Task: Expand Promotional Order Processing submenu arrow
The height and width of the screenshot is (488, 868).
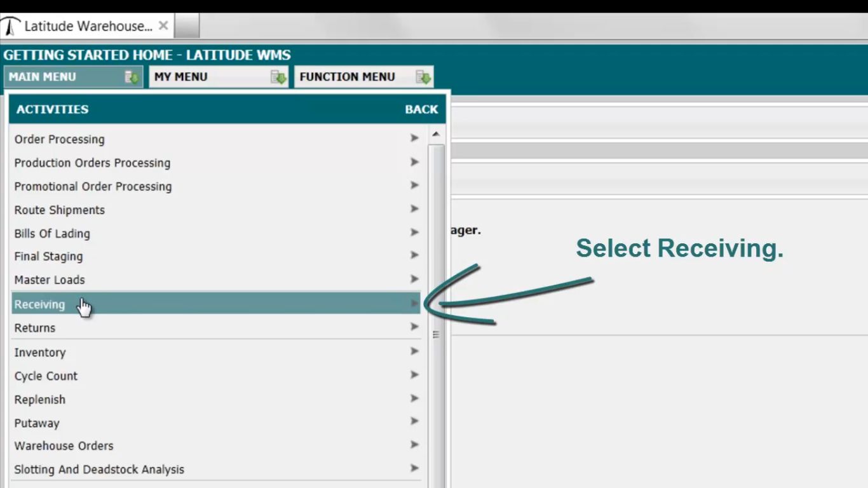Action: click(414, 185)
